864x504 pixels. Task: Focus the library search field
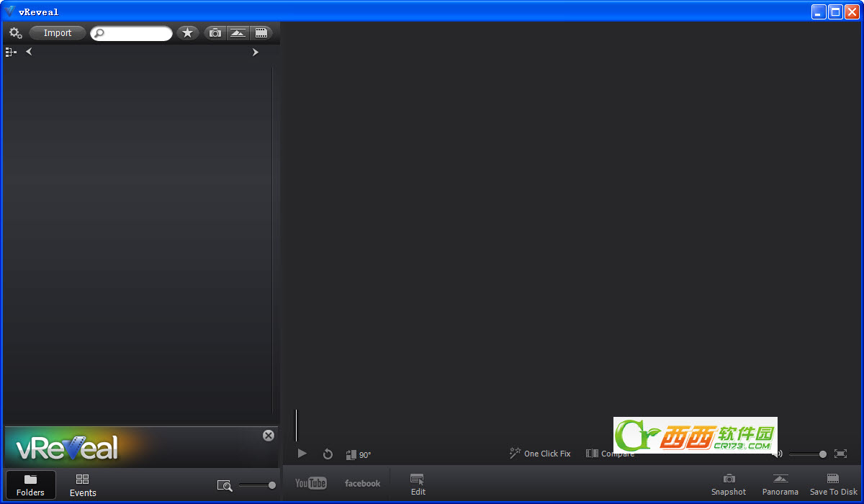(x=131, y=33)
